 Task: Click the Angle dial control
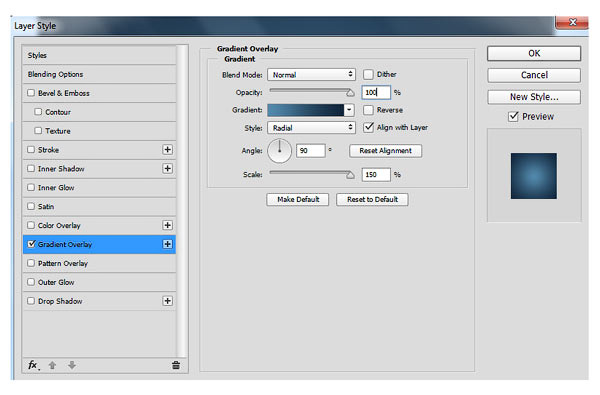pos(279,151)
